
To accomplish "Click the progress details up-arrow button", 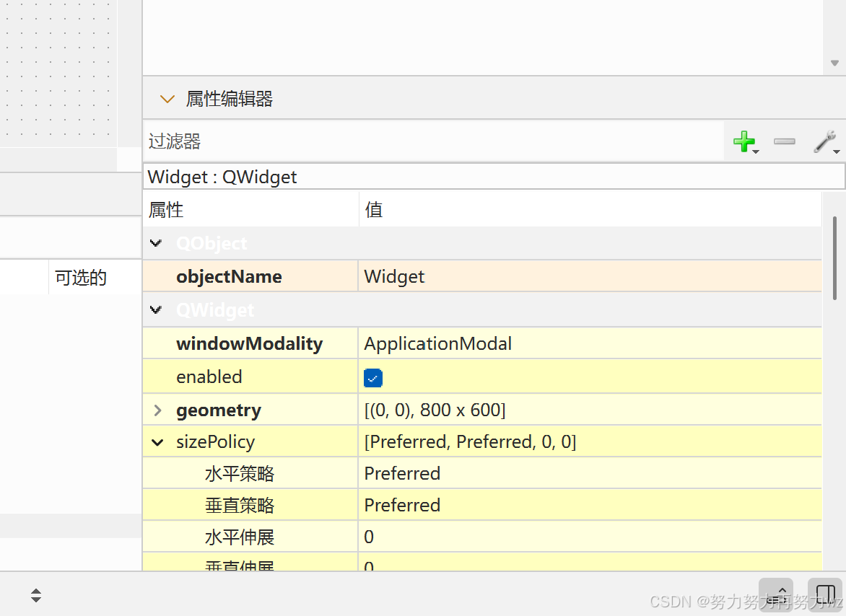I will (776, 594).
